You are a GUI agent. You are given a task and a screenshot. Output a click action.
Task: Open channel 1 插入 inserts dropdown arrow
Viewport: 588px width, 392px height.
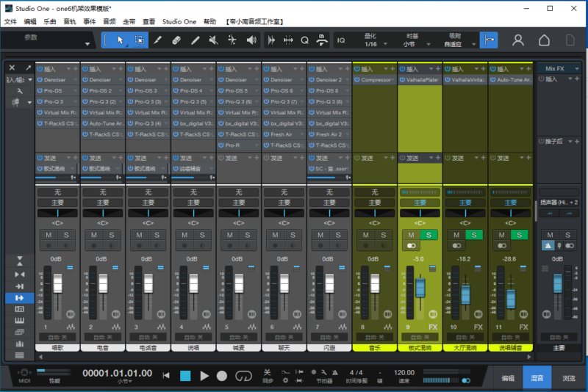(68, 69)
